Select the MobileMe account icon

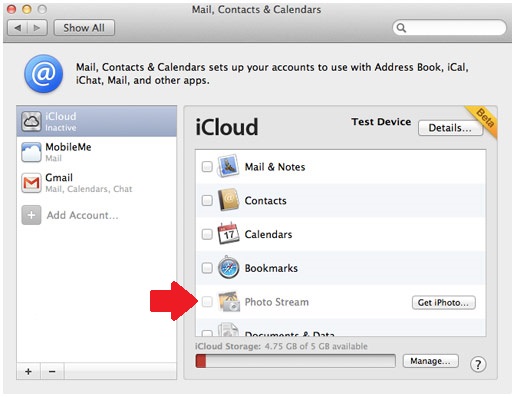(x=31, y=152)
